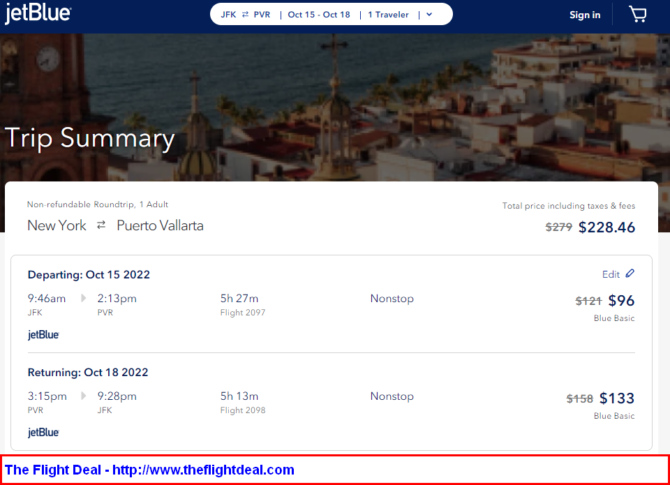Click Total price including taxes & fees label

point(569,206)
